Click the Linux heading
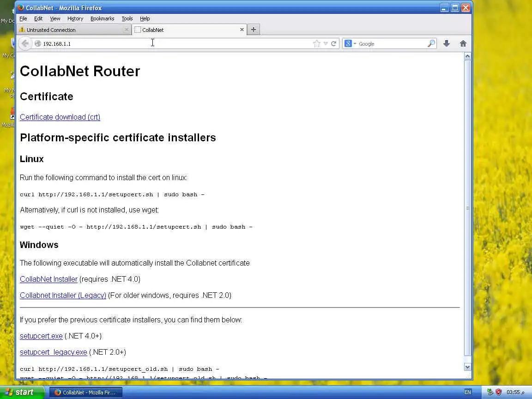This screenshot has width=532, height=399. click(31, 159)
